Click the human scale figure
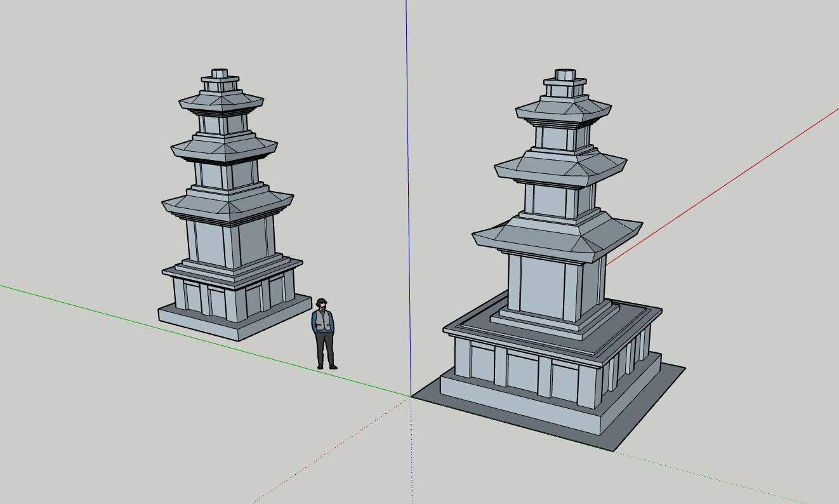The height and width of the screenshot is (504, 839). coord(324,333)
